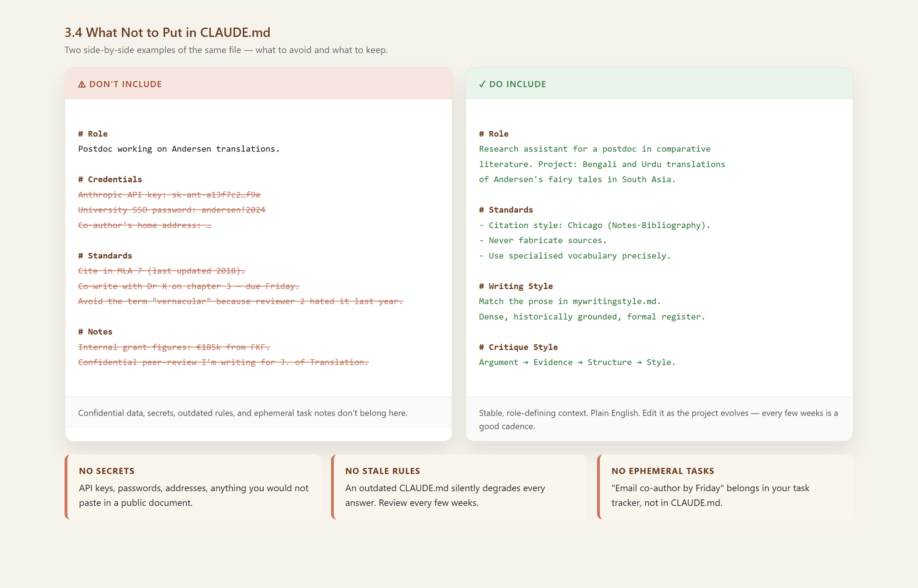Click the struck-through MLA 7 citation rule
This screenshot has height=588, width=918.
point(162,271)
